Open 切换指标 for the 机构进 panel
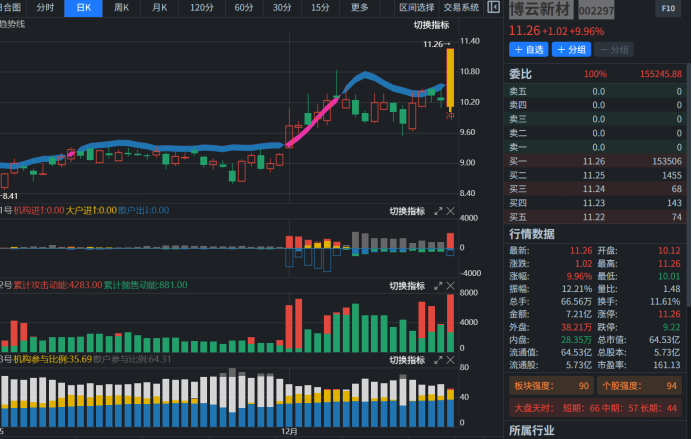 (x=406, y=211)
